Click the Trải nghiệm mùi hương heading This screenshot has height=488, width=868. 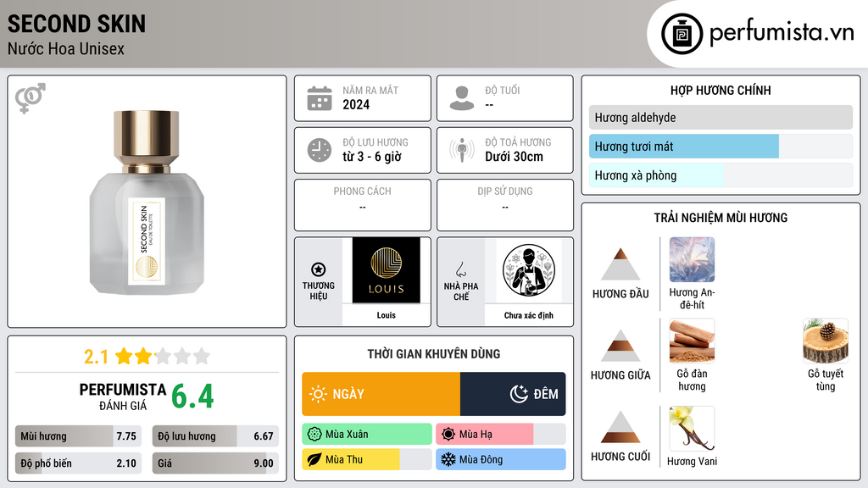(721, 218)
